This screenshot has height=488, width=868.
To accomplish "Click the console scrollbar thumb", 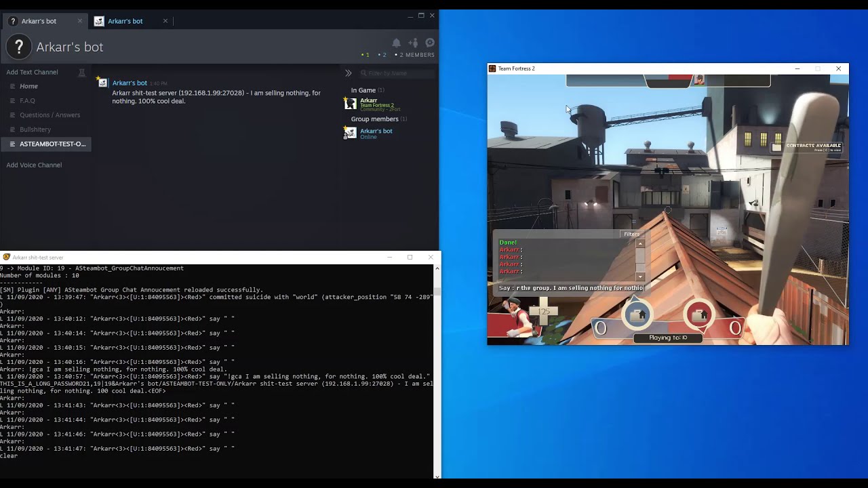I will (x=437, y=291).
